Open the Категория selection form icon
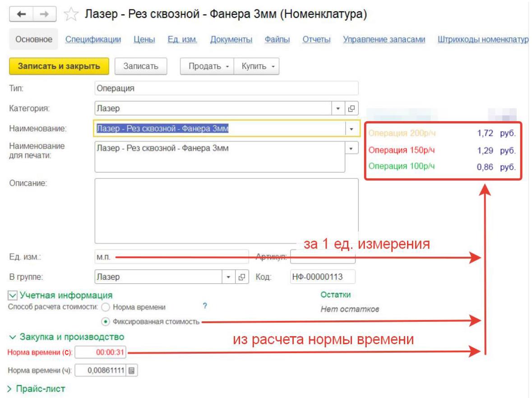Viewport: 532px width, 398px height. point(351,108)
